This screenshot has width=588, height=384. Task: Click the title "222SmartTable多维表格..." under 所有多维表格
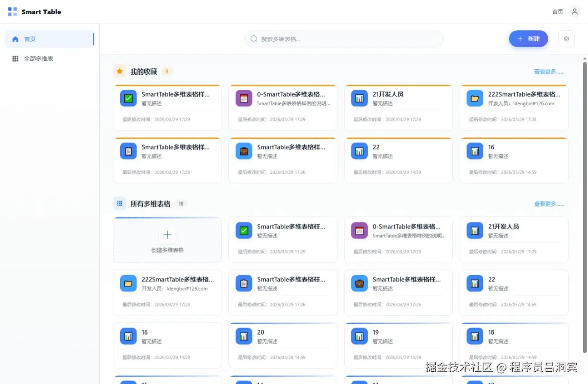pos(177,279)
